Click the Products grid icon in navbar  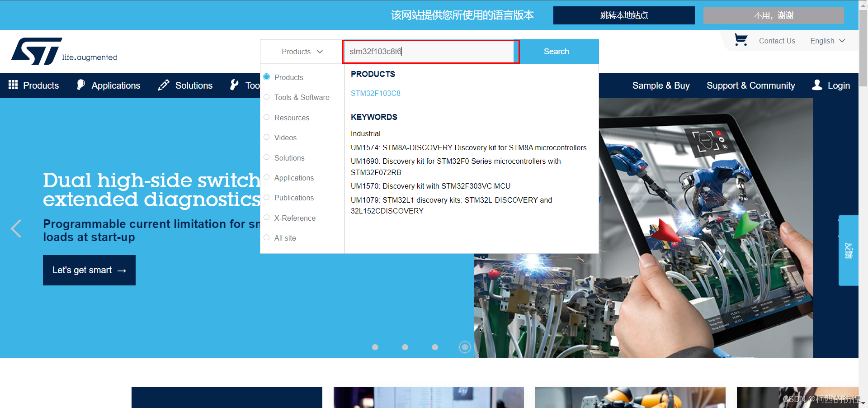(13, 85)
